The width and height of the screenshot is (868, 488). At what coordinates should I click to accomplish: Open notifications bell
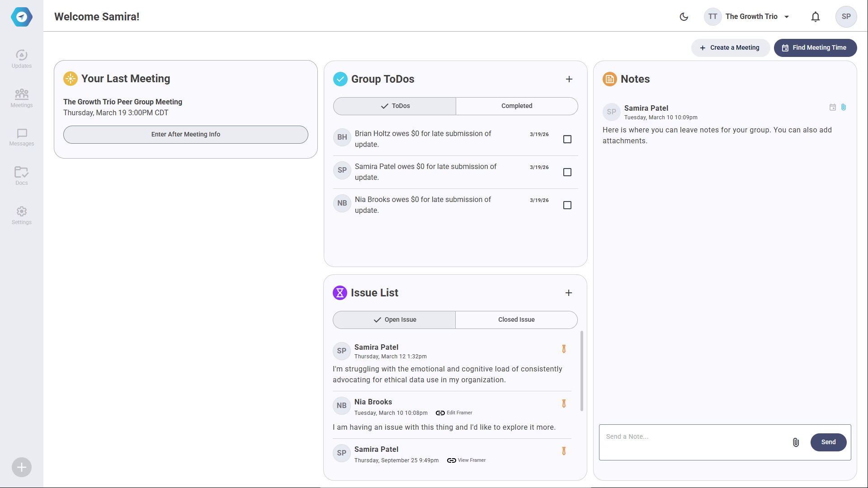815,17
